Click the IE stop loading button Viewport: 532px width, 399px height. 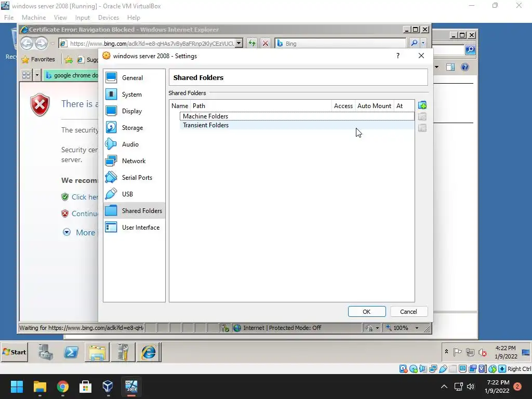[265, 43]
